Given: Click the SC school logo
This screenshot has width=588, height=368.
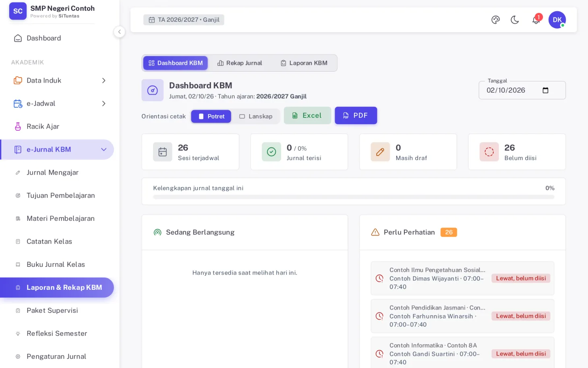Looking at the screenshot, I should (x=18, y=11).
